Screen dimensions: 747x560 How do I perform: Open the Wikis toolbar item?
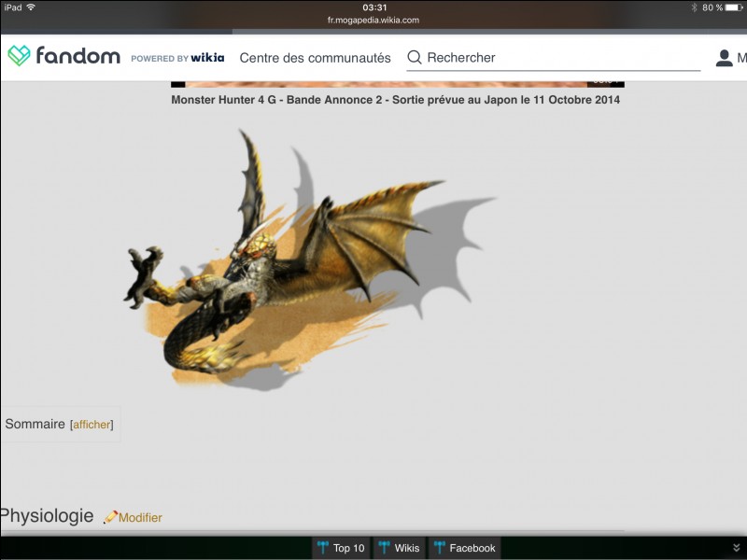click(x=400, y=548)
